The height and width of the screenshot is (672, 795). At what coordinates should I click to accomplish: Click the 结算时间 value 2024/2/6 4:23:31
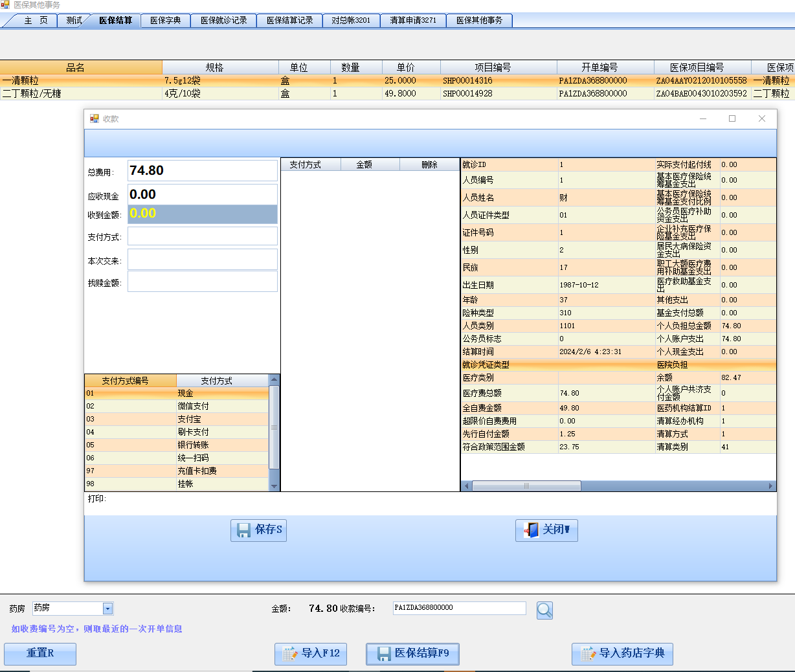point(590,352)
